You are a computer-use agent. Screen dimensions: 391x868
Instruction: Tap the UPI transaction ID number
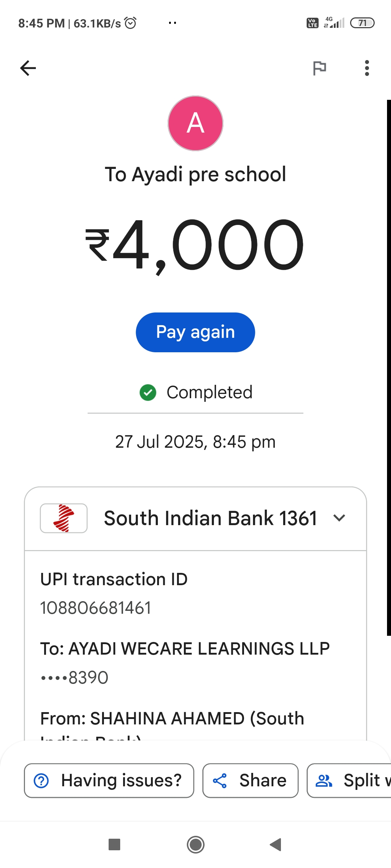(96, 608)
